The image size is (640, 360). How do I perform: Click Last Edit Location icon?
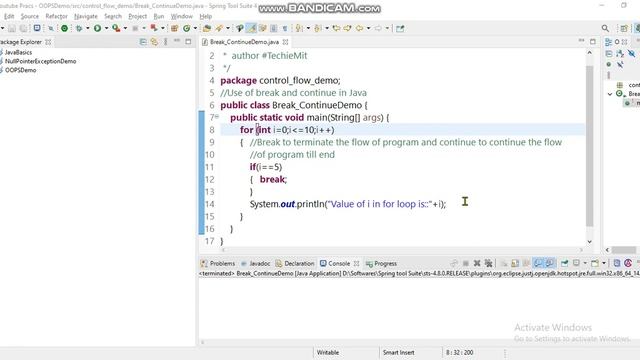(x=336, y=28)
